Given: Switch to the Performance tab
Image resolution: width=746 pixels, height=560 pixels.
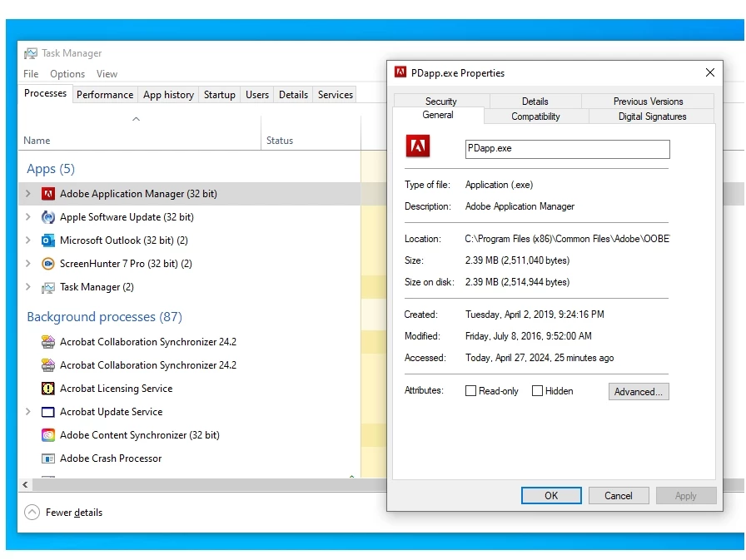Looking at the screenshot, I should click(x=105, y=95).
